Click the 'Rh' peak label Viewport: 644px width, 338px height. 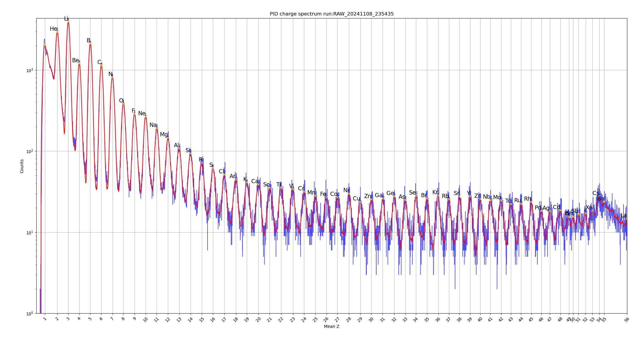[x=527, y=199]
